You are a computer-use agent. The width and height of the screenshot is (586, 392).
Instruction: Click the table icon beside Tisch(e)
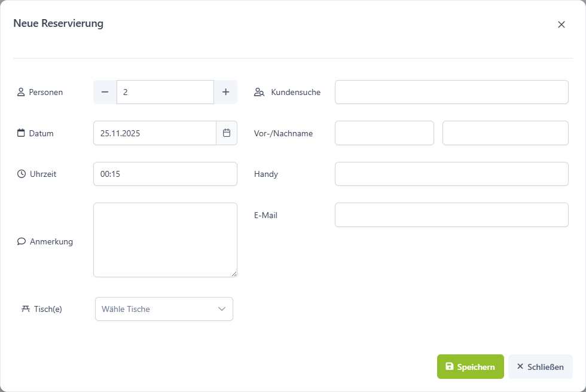coord(25,309)
